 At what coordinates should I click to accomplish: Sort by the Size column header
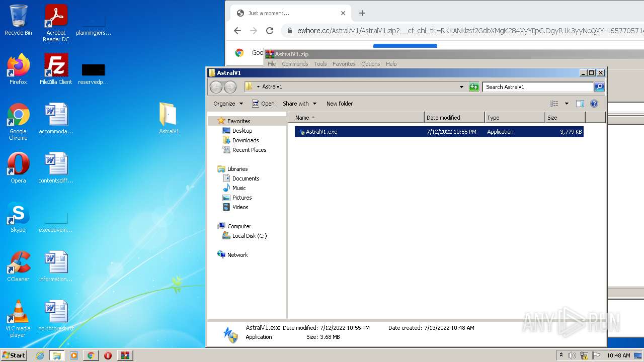(x=565, y=118)
